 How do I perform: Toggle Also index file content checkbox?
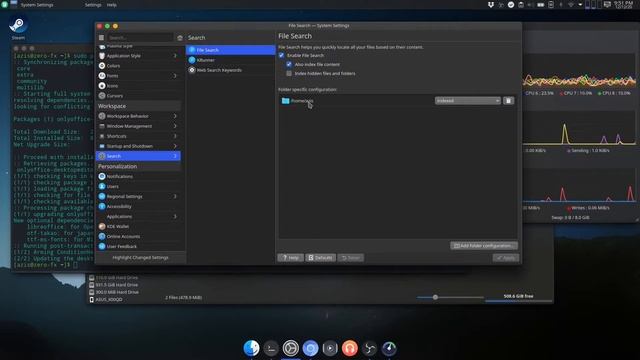(289, 64)
